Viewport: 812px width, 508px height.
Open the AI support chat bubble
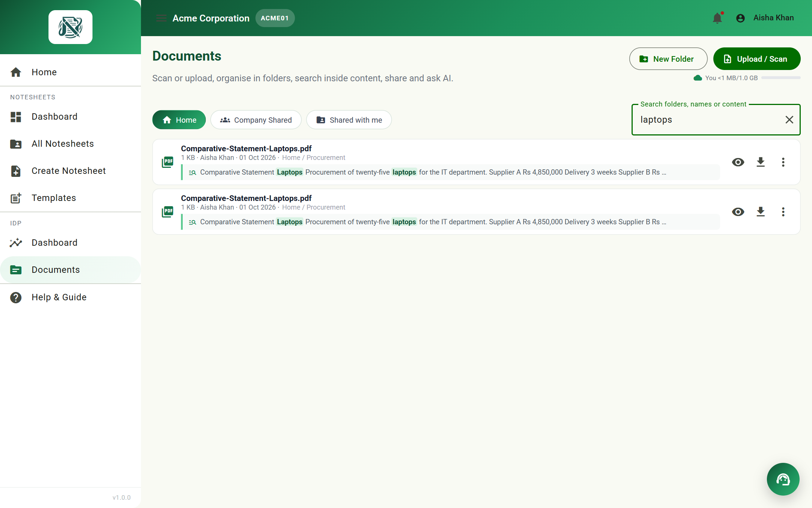click(783, 479)
